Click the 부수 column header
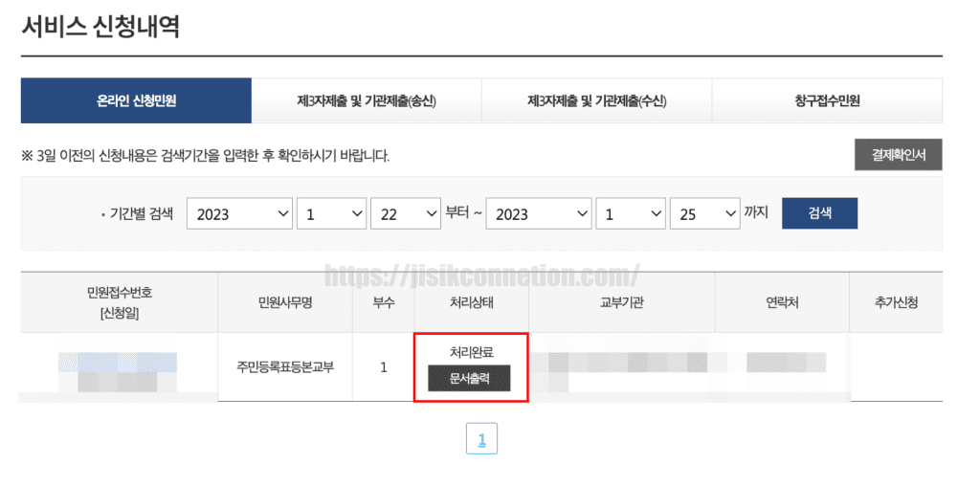 coord(383,303)
